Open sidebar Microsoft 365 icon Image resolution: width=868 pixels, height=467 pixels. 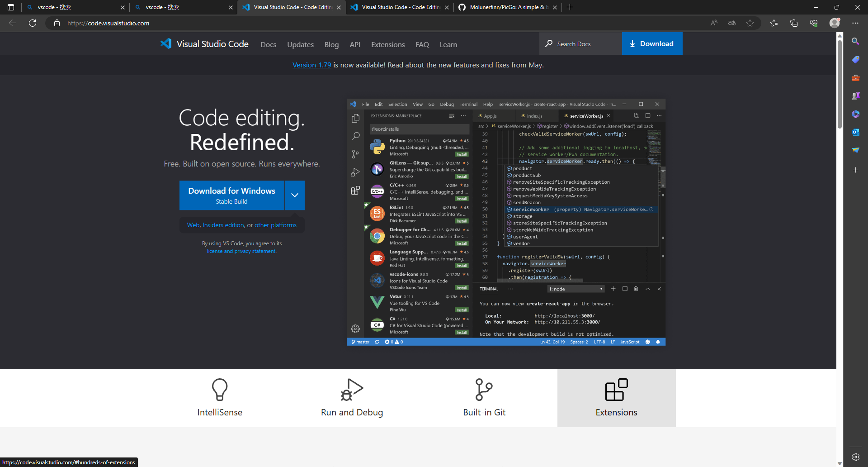(x=855, y=114)
